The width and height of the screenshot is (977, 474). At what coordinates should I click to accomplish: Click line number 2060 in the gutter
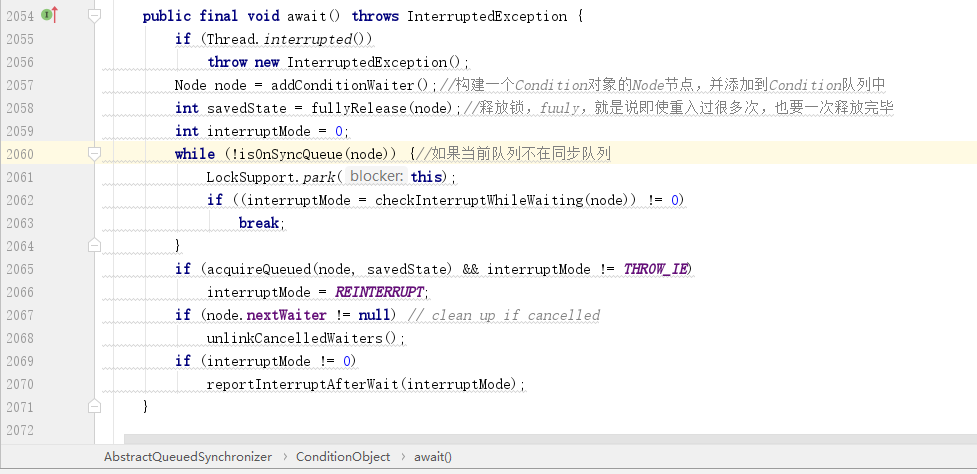pyautogui.click(x=20, y=154)
